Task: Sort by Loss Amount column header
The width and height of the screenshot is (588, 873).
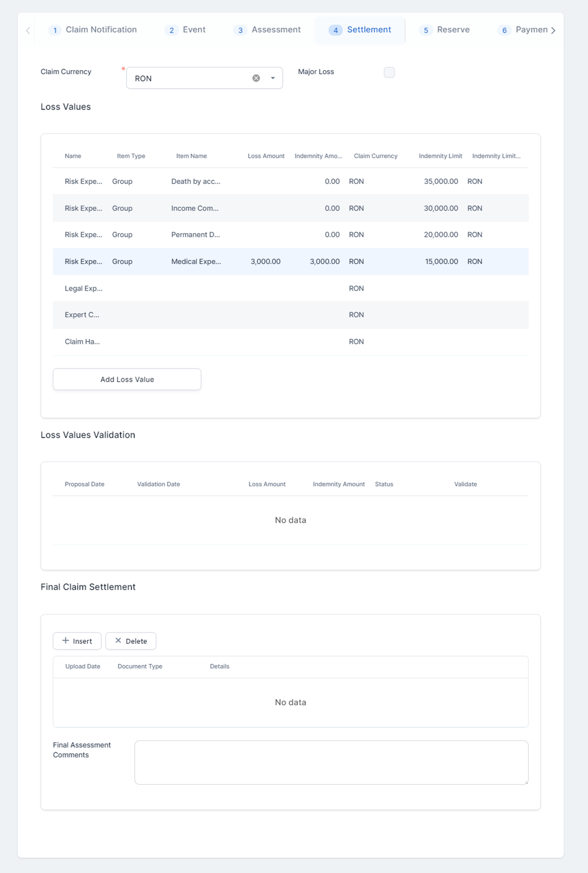Action: [x=266, y=156]
